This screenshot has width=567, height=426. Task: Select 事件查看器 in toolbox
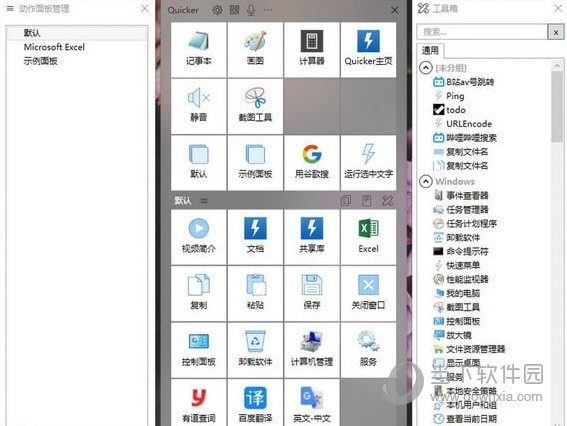point(461,196)
